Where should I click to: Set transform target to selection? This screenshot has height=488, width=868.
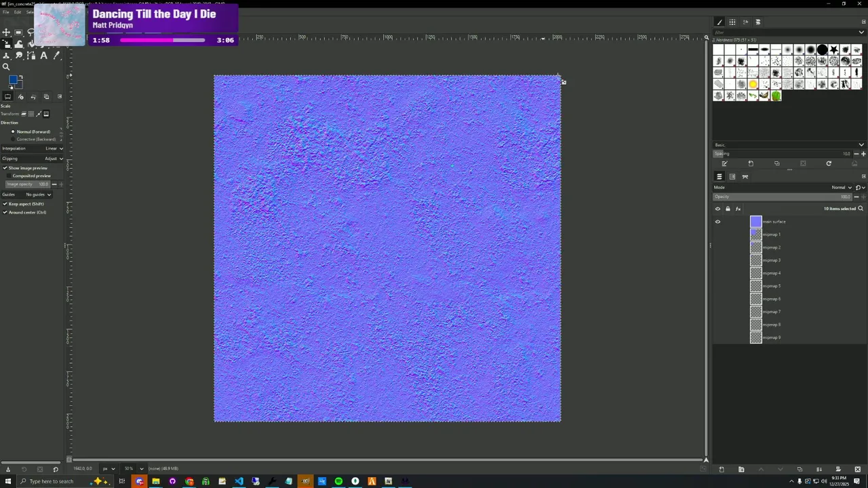coord(31,114)
